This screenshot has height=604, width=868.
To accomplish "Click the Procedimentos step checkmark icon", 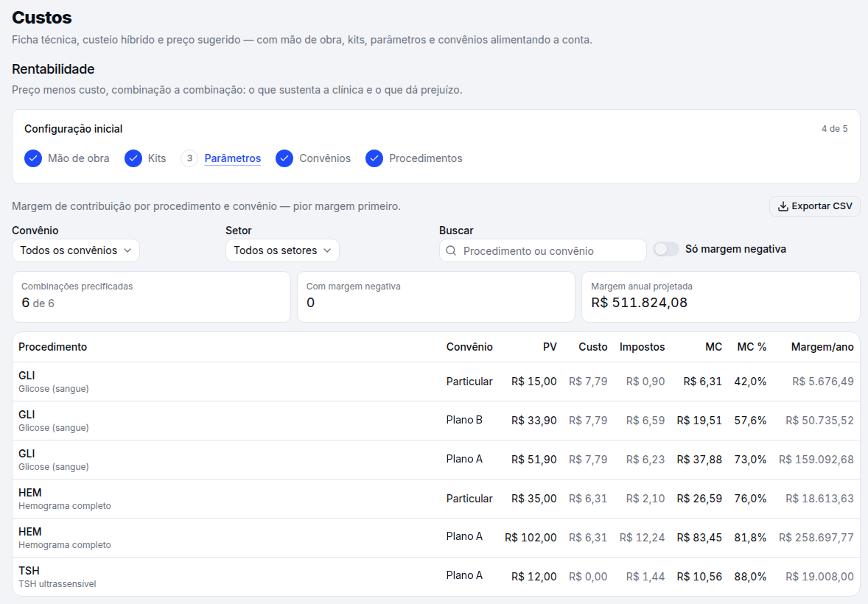I will point(374,158).
